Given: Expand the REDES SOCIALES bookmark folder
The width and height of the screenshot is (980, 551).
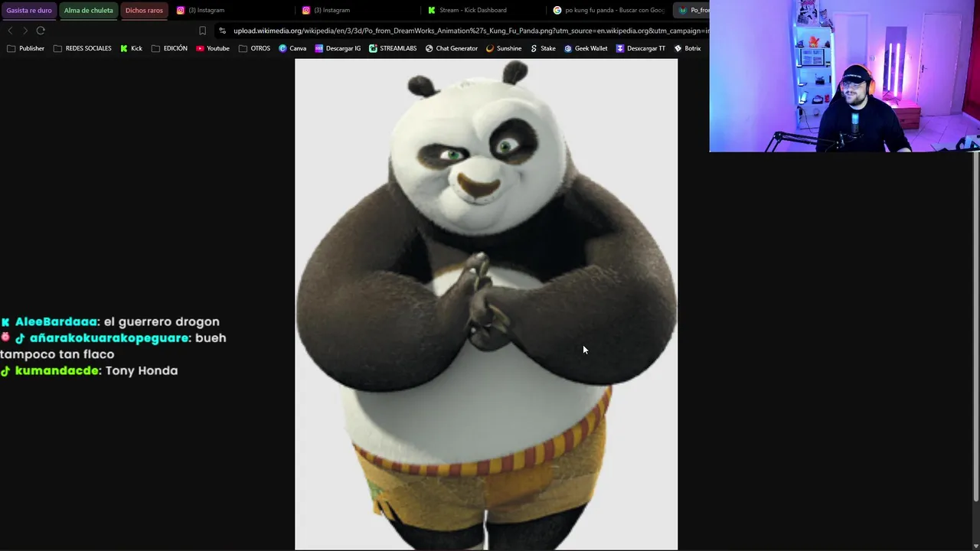Looking at the screenshot, I should 82,48.
